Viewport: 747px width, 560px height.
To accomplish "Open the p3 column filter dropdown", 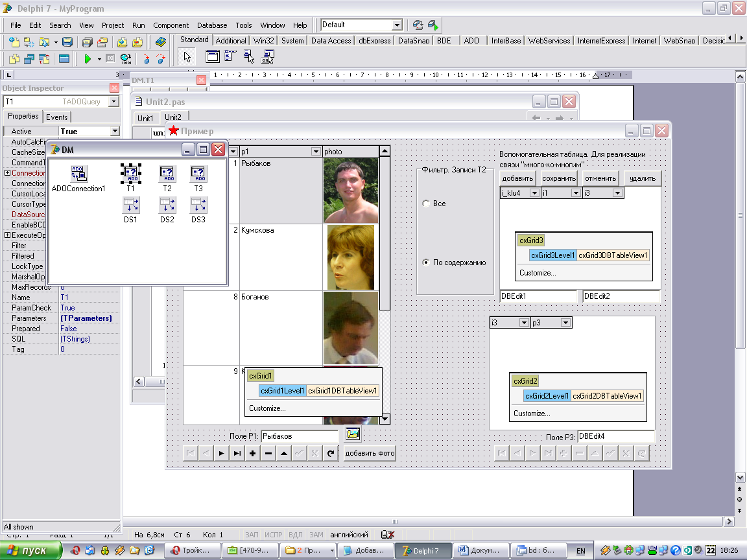I will click(x=565, y=323).
